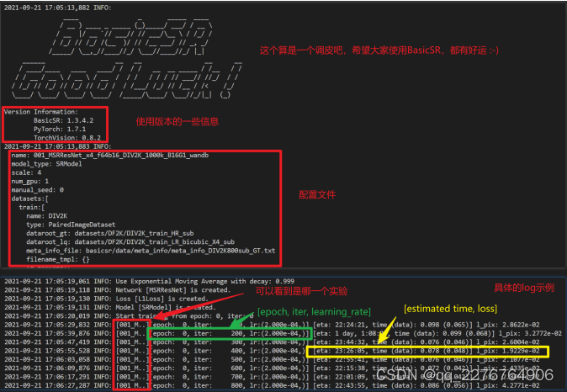Click the 'train:[' config line

pyautogui.click(x=32, y=207)
